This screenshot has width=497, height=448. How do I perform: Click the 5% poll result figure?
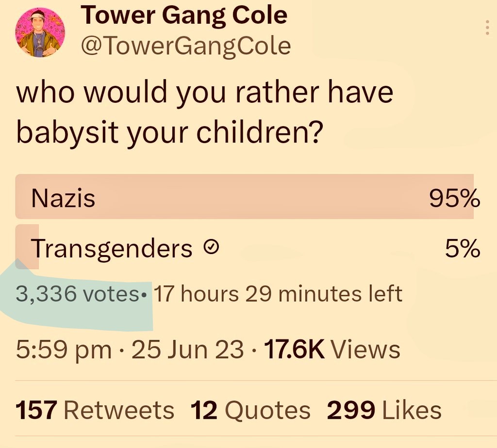pos(463,249)
